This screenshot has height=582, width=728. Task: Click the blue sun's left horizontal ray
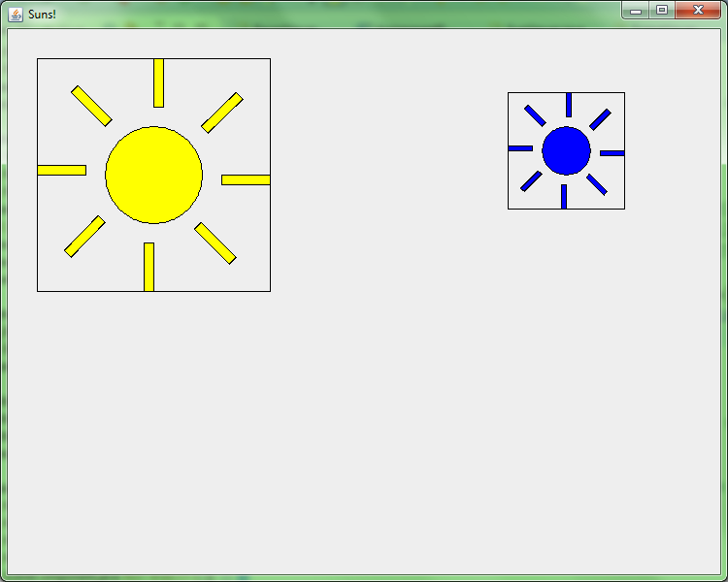point(520,148)
